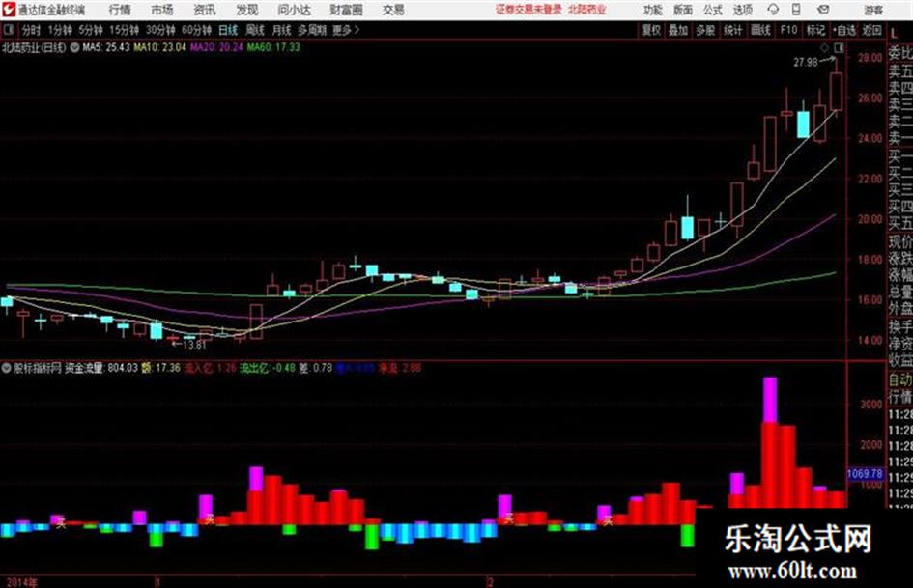
Task: Expand the main chart indicator dropdown near 北陆药业(日线)
Action: click(74, 47)
